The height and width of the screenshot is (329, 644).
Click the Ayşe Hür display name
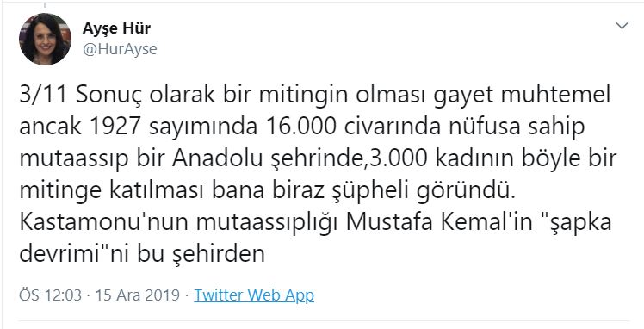(x=116, y=28)
